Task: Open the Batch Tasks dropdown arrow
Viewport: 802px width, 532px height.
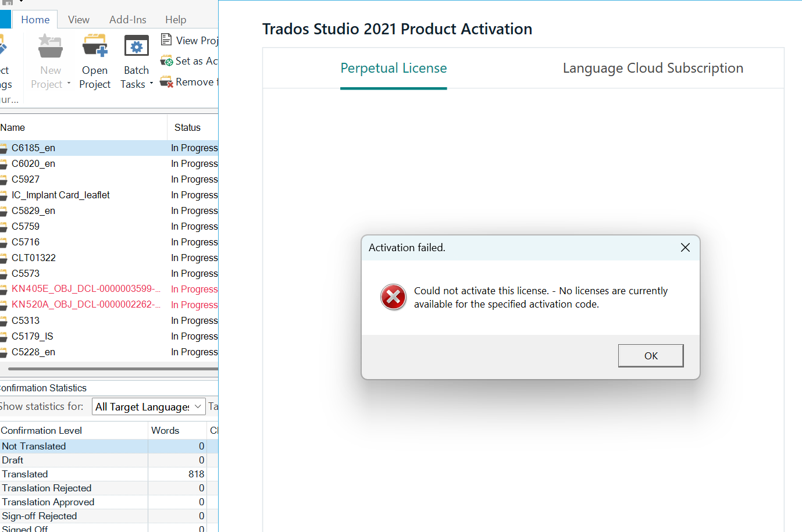Action: tap(151, 84)
